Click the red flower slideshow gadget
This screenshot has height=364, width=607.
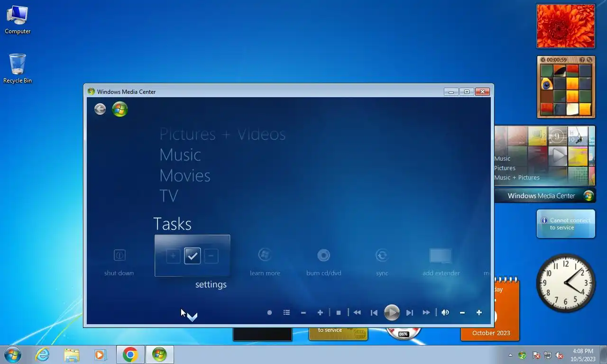pos(566,26)
